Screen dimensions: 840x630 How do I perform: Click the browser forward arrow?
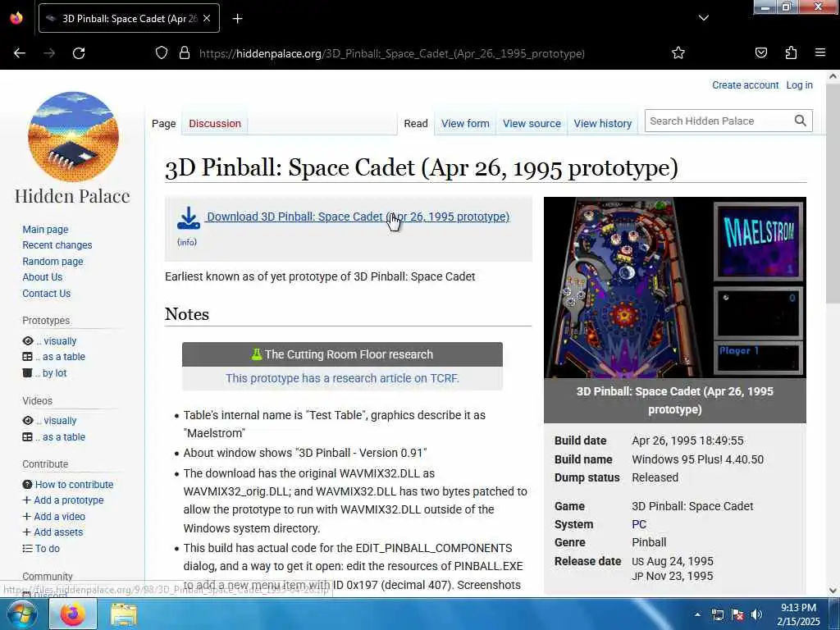pos(49,53)
